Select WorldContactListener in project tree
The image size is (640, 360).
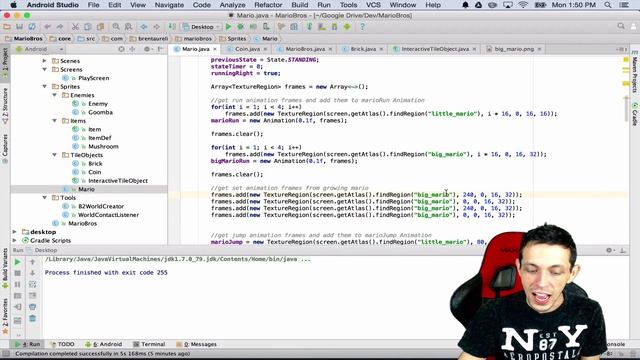tap(108, 215)
